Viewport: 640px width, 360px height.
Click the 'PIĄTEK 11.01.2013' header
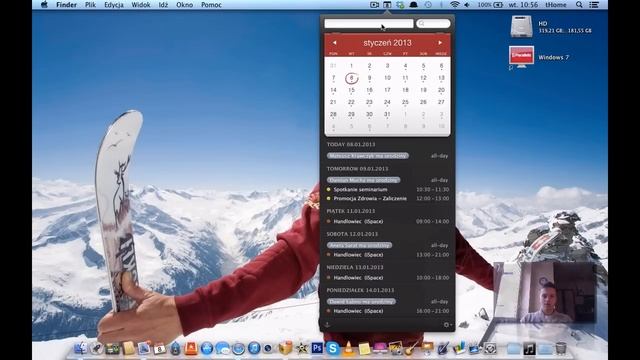point(351,211)
